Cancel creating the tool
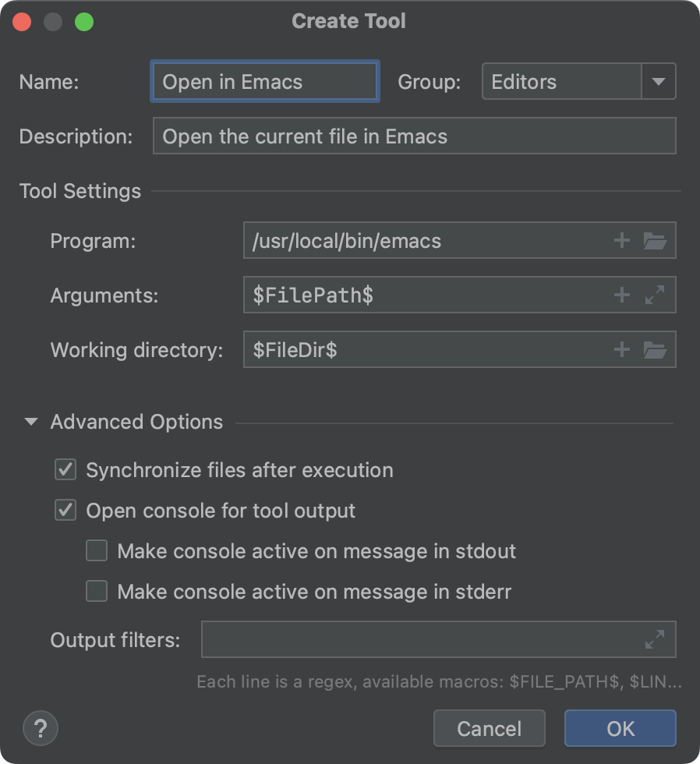Viewport: 700px width, 764px height. point(489,727)
